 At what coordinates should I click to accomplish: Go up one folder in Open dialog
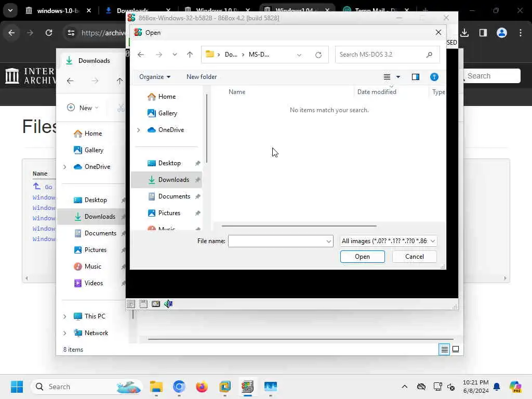190,55
